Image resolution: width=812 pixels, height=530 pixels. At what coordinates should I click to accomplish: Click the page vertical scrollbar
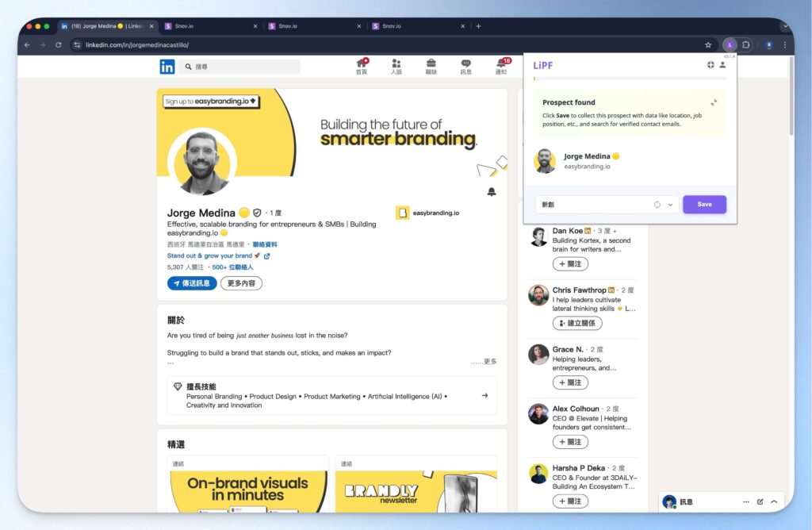[x=791, y=96]
